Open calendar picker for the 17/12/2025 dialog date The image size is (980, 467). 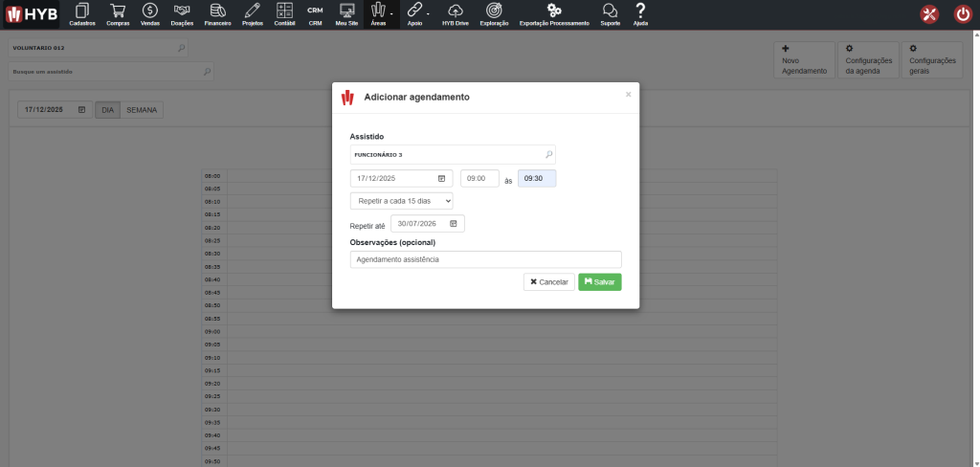coord(441,178)
